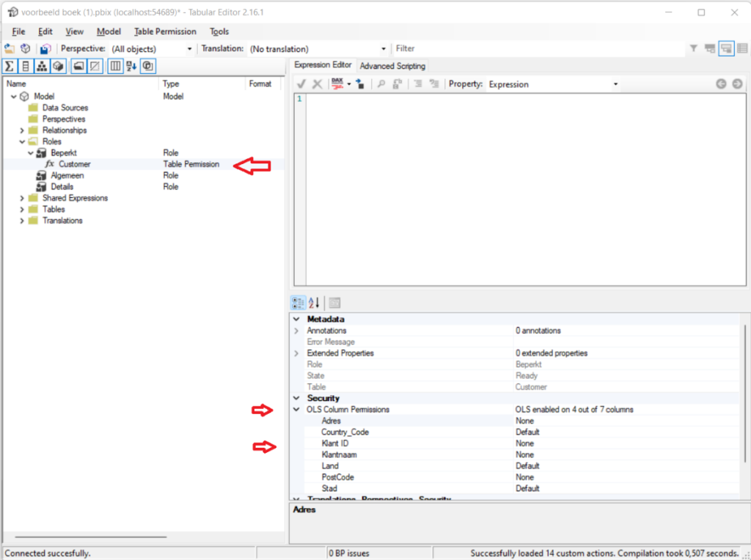
Task: Click the navigate back arrow in editor
Action: coord(722,84)
